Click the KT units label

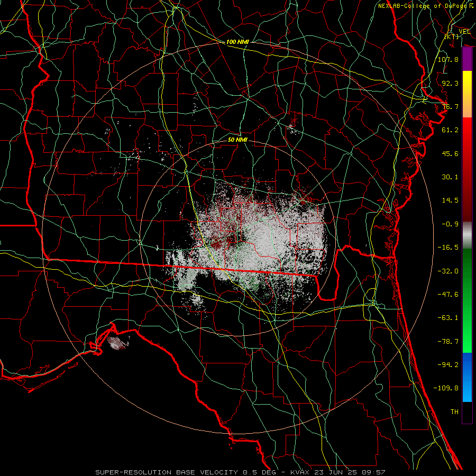click(x=452, y=36)
